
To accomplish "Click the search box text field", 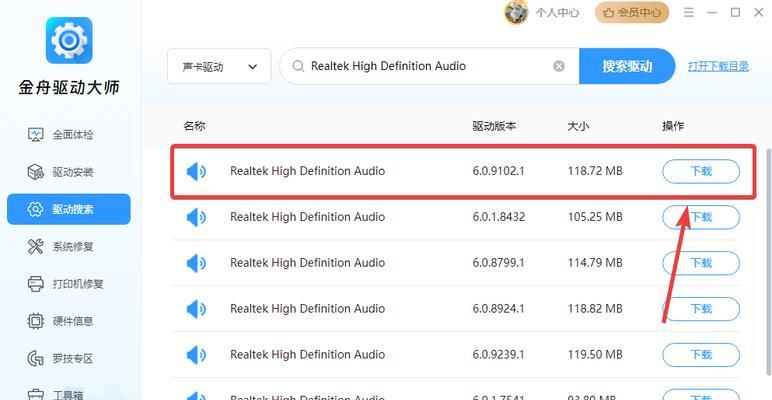I will (428, 66).
